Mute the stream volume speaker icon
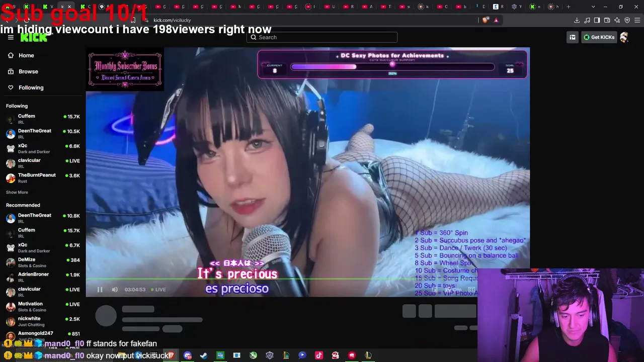The height and width of the screenshot is (362, 644). click(x=115, y=290)
